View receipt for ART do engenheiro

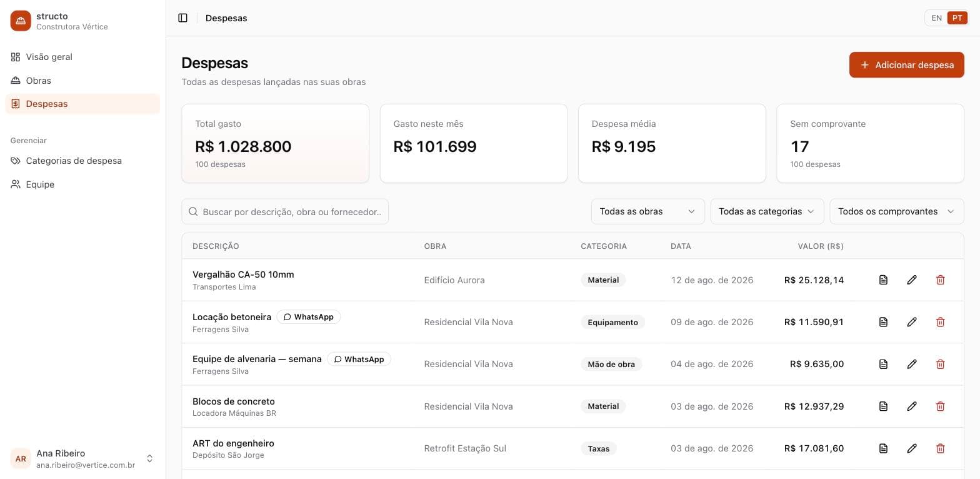883,448
